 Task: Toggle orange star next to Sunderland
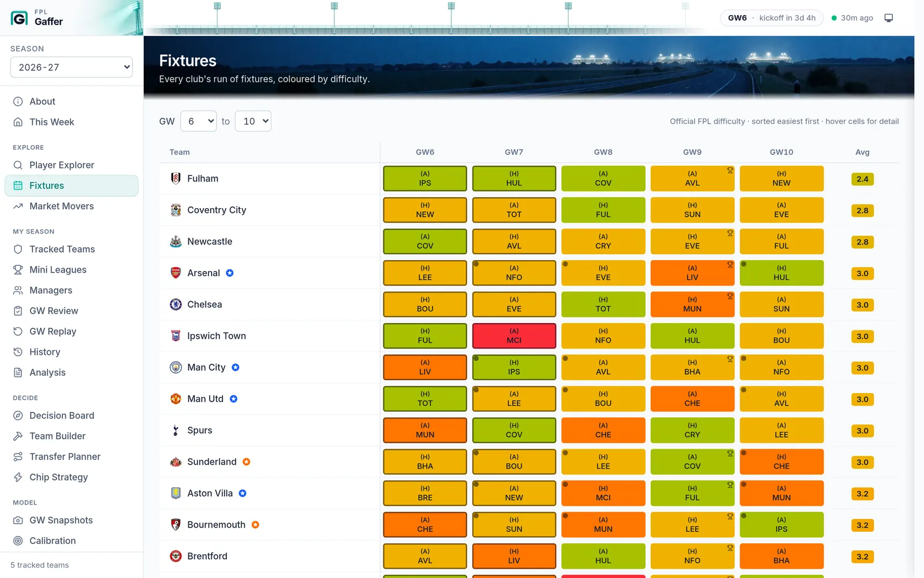[247, 462]
